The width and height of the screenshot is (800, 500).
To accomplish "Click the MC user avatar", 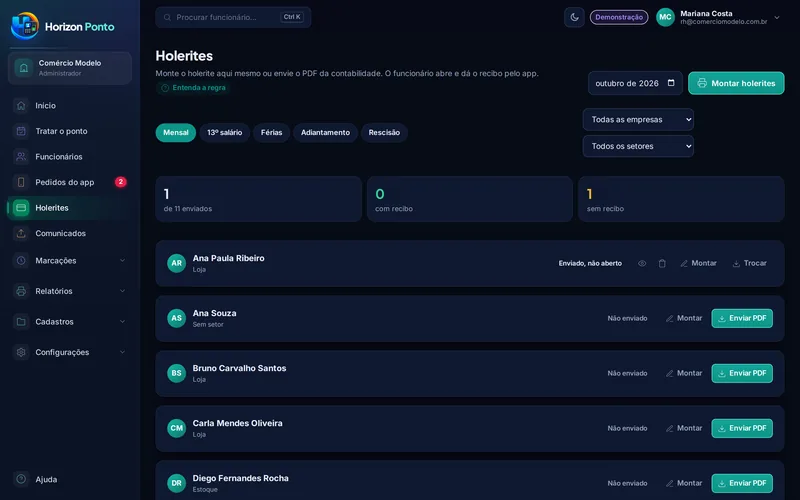I will (665, 17).
